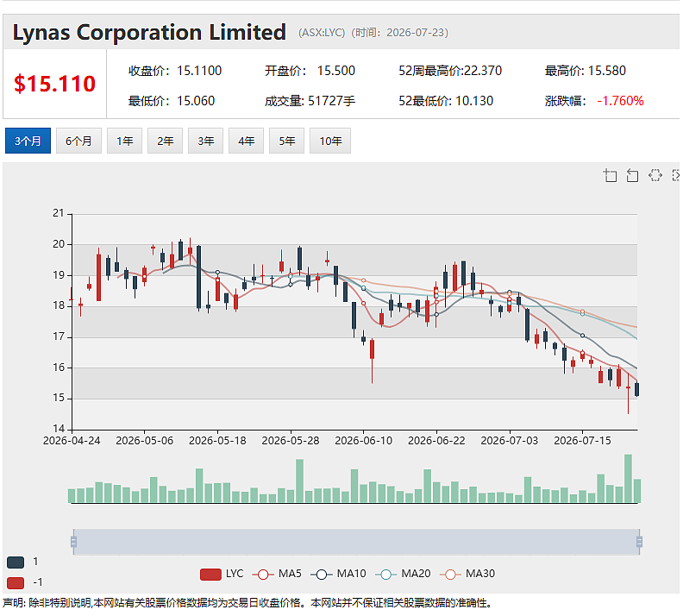The width and height of the screenshot is (683, 616).
Task: Show the 2年 price history
Action: click(165, 141)
